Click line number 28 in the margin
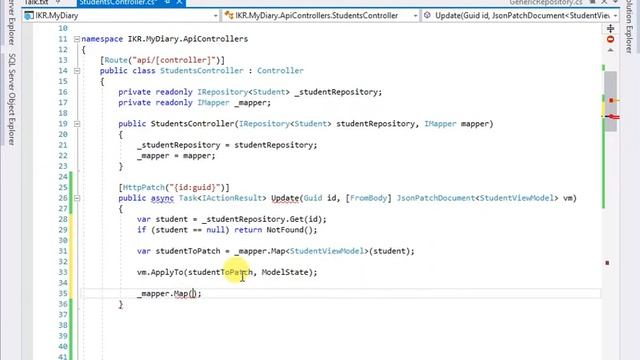The width and height of the screenshot is (640, 360). coord(62,219)
